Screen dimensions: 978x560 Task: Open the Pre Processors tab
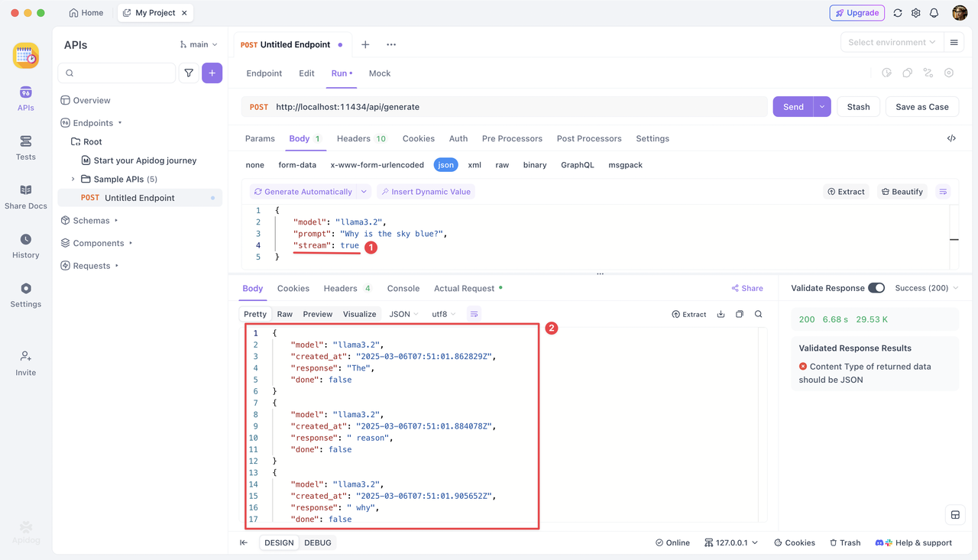point(512,138)
